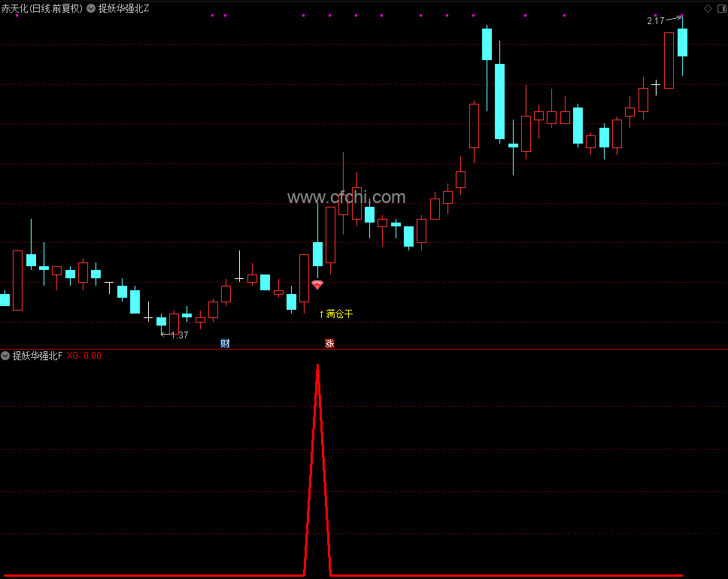
Task: Click the red gem signal icon below candle
Action: coord(317,285)
